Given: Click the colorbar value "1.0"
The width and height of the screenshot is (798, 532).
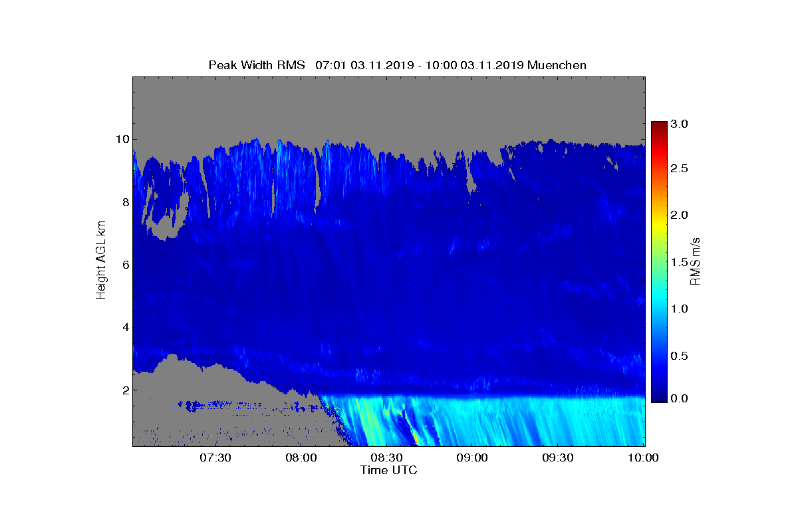Looking at the screenshot, I should click(679, 309).
